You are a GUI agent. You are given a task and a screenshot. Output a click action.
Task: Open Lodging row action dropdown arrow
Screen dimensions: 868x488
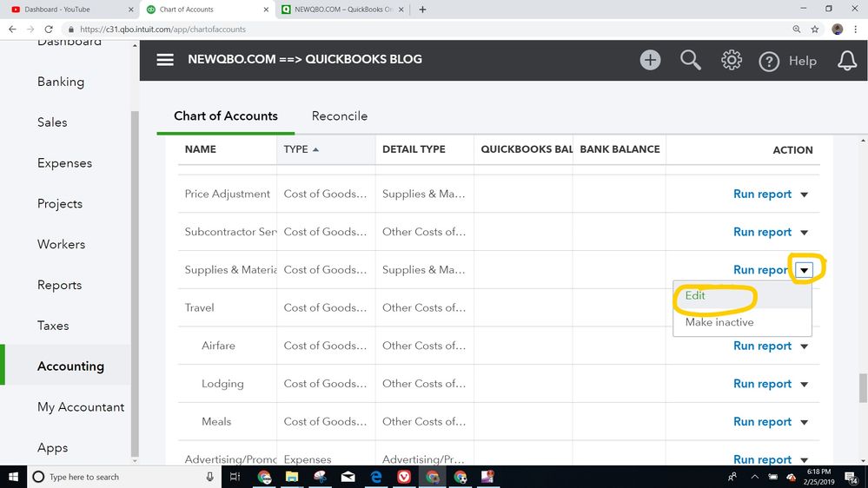[805, 384]
